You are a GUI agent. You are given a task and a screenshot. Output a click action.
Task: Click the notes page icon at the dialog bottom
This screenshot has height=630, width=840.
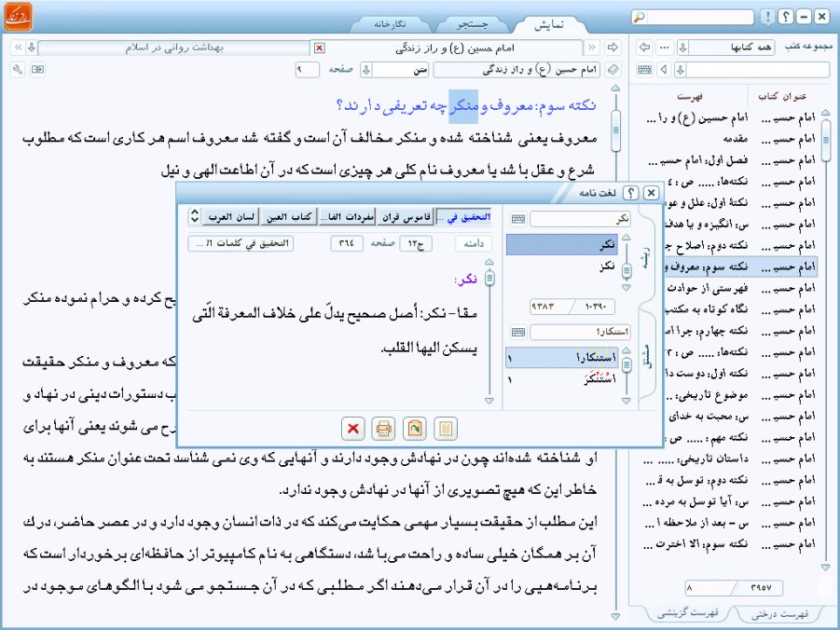tap(446, 429)
